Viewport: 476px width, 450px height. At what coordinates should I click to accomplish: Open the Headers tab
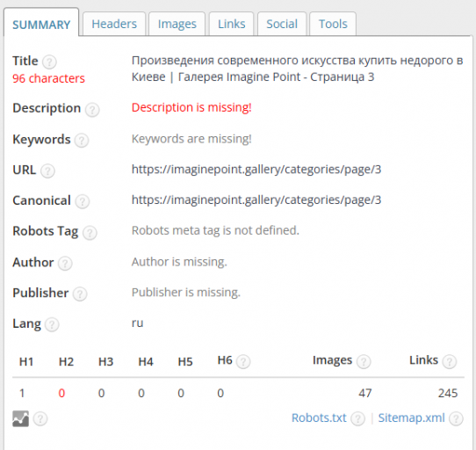(114, 24)
